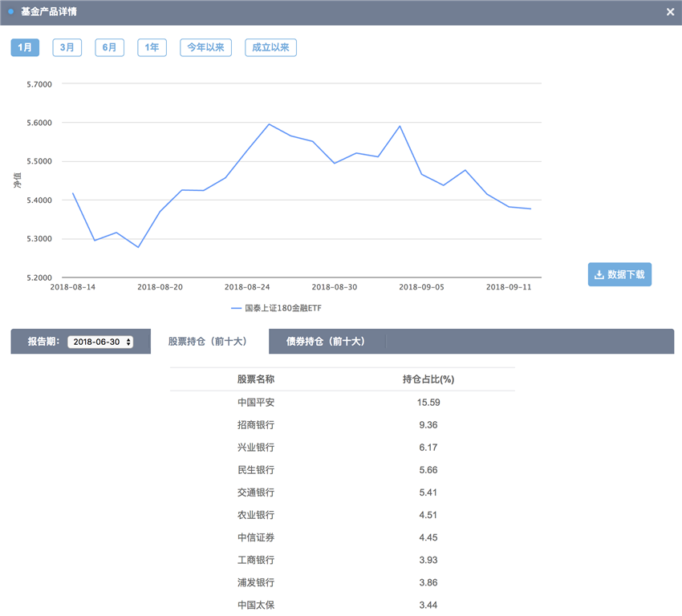Click the 中信证券 stock name
Screen dimensions: 682x616
(x=256, y=537)
